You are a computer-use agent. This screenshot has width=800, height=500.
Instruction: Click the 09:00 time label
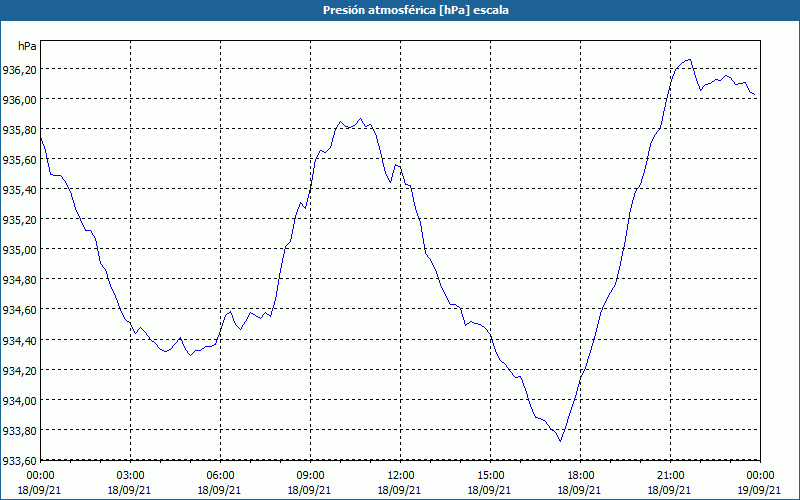310,476
